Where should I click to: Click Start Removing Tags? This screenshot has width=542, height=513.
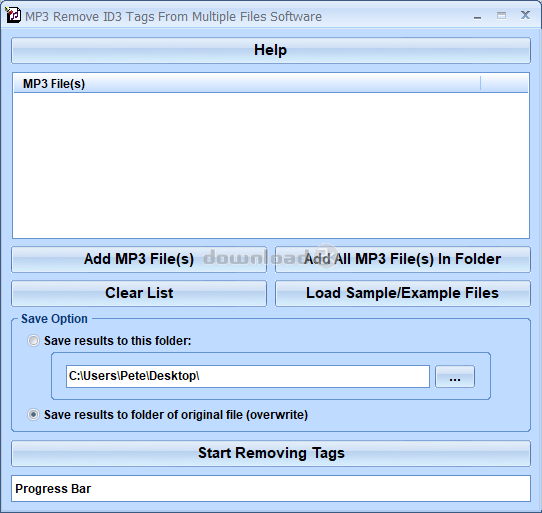coord(271,453)
